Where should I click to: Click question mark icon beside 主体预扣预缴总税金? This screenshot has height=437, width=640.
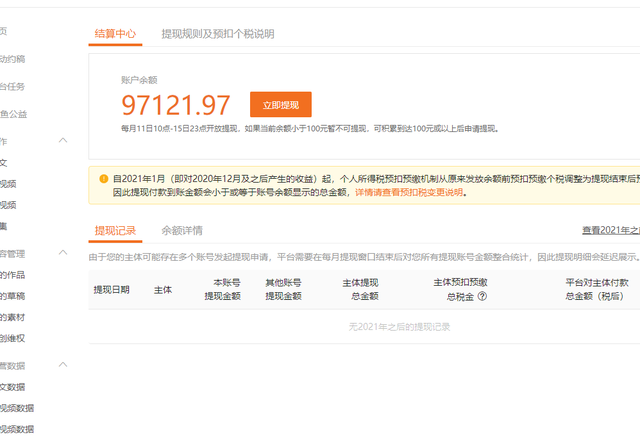482,296
